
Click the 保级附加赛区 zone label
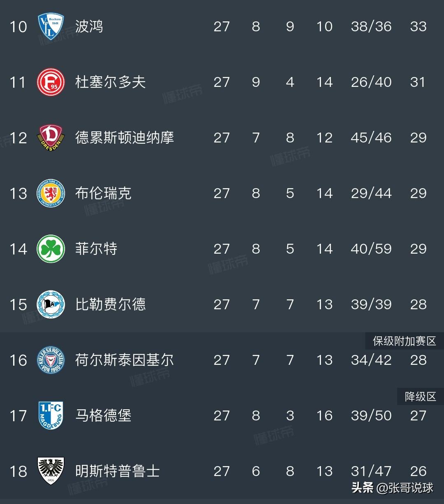[404, 341]
